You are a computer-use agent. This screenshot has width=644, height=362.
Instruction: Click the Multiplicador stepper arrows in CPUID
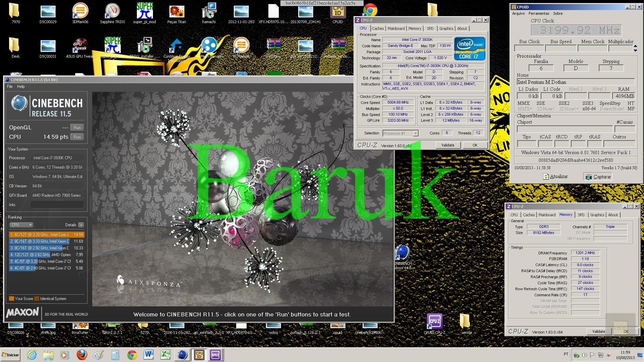coord(635,49)
